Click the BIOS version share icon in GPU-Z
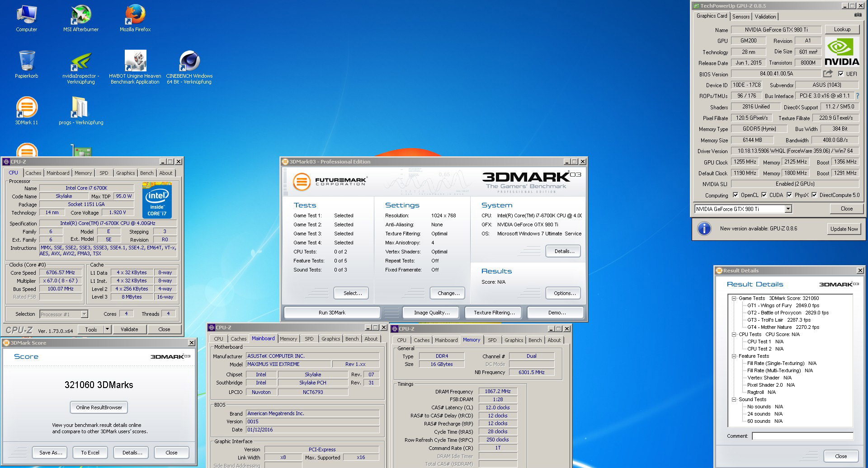 tap(828, 74)
